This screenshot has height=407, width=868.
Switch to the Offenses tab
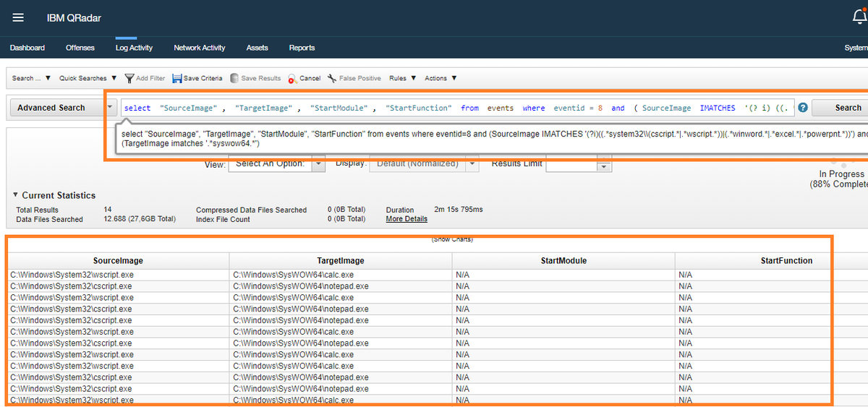click(80, 48)
